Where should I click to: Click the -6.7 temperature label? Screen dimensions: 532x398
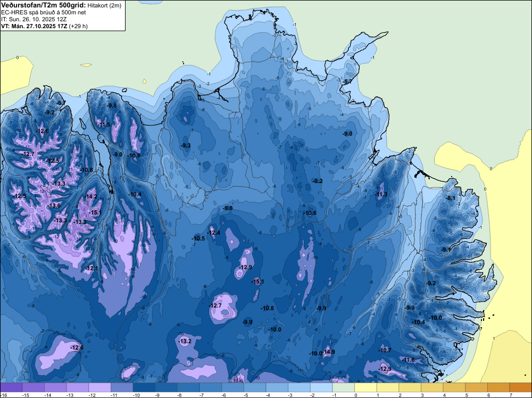pos(61,103)
